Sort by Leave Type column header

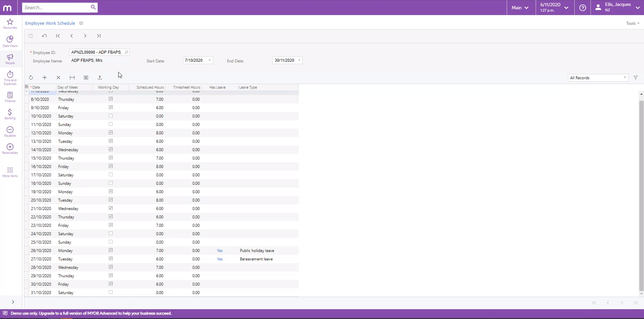(x=268, y=87)
